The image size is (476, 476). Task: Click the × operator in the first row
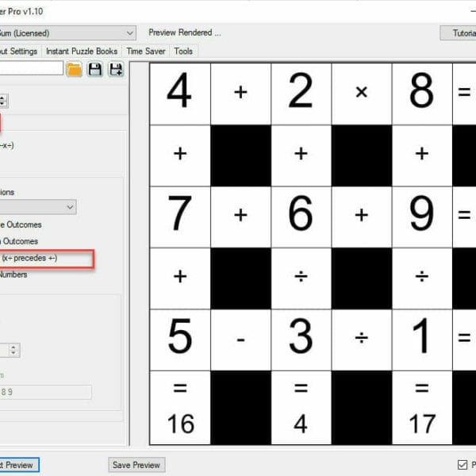[362, 92]
